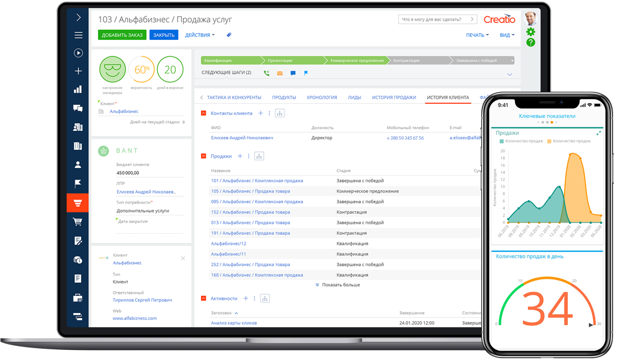Click the process run play icon in sidebar
Screen dimensions: 623x364
(78, 53)
